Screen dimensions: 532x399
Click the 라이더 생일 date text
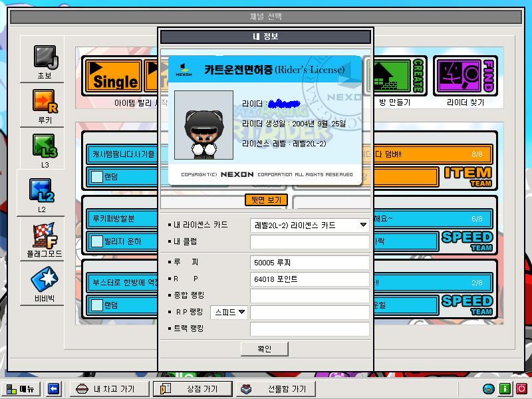click(x=294, y=124)
